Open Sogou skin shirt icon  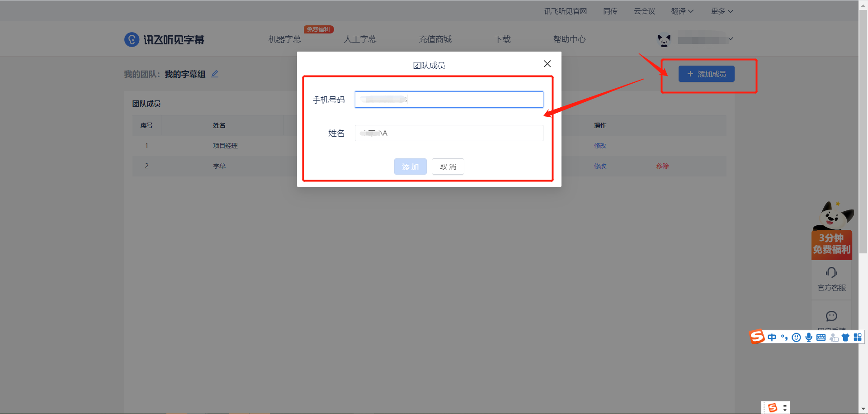[x=845, y=337]
